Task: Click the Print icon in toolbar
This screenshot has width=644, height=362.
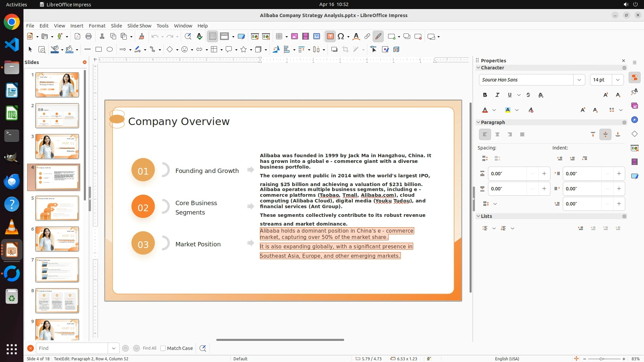Action: (x=89, y=37)
